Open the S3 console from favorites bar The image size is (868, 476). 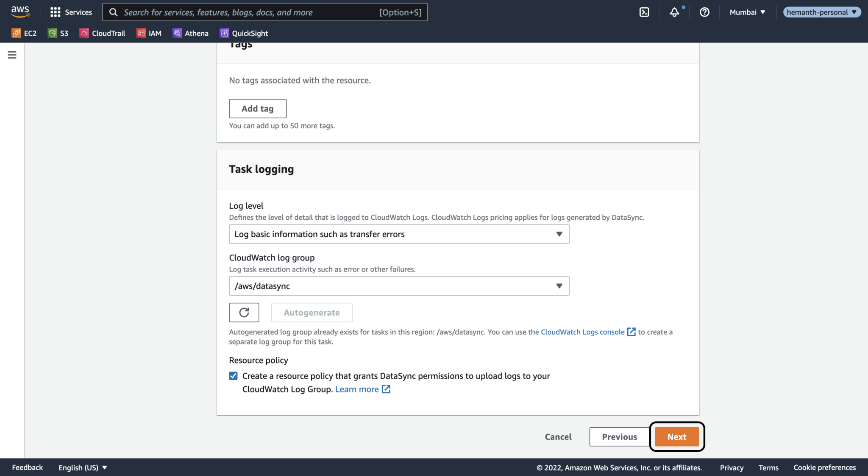[x=58, y=33]
